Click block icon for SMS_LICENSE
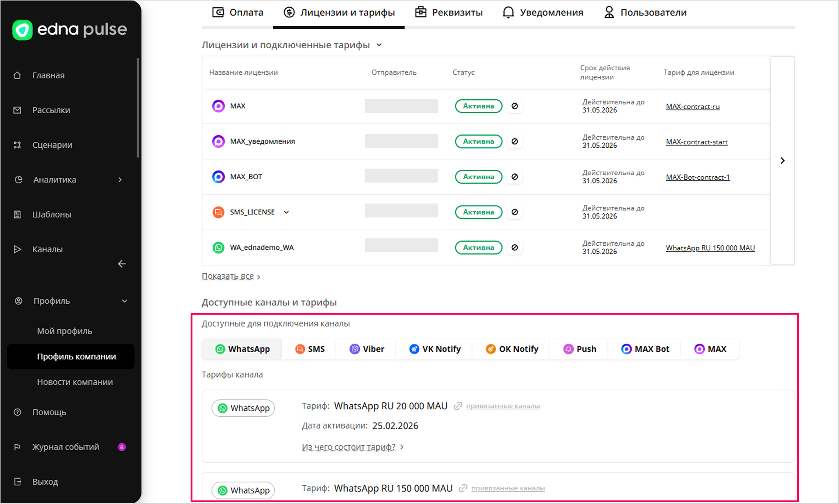The height and width of the screenshot is (504, 839). pyautogui.click(x=515, y=212)
